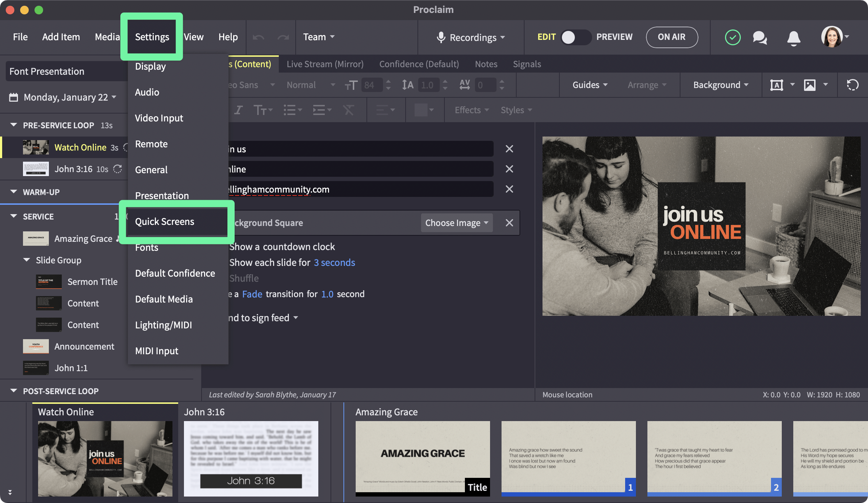Viewport: 868px width, 503px height.
Task: Switch to the Notes tab
Action: click(486, 64)
